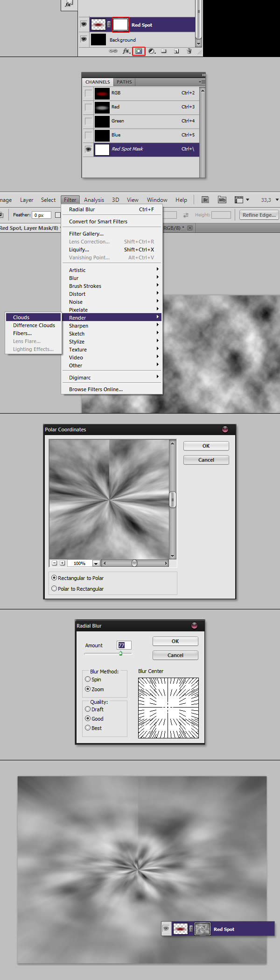Open the 100% preview zoom dropdown
Screen dimensions: 280x980
(x=96, y=564)
